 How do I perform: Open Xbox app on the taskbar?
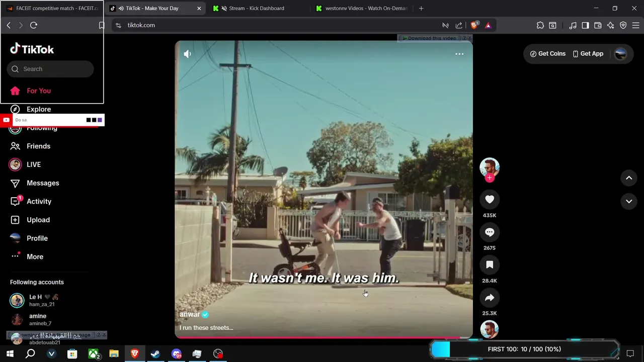pos(94,354)
